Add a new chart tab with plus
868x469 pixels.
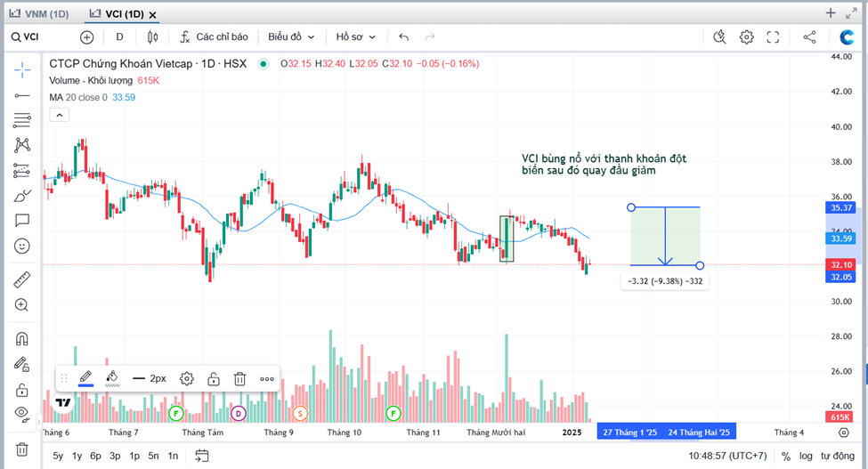pos(831,13)
